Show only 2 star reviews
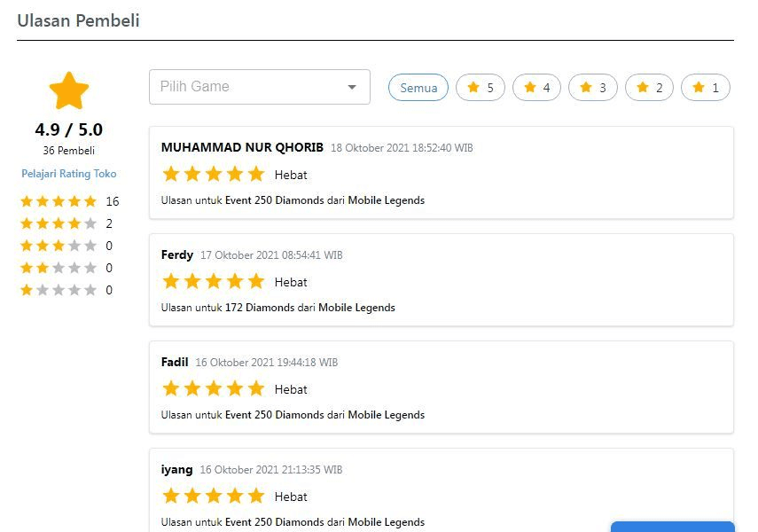The height and width of the screenshot is (532, 758). (649, 88)
